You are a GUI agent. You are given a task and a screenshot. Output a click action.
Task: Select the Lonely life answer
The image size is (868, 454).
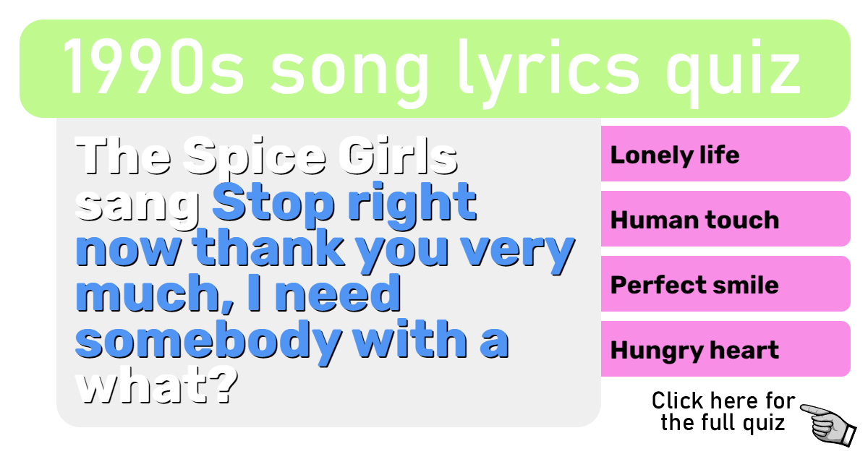[726, 154]
